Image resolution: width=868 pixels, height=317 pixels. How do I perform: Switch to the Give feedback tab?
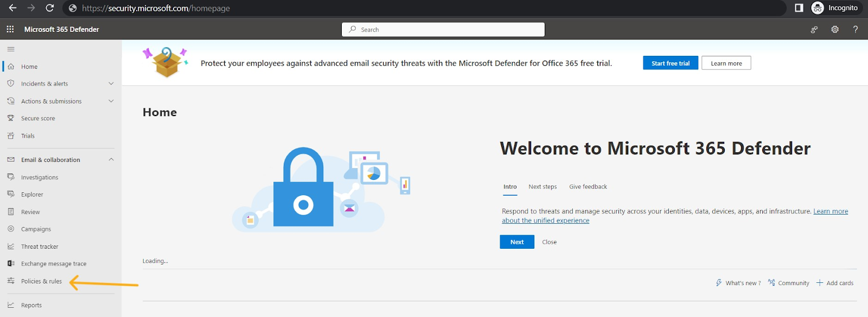[588, 187]
